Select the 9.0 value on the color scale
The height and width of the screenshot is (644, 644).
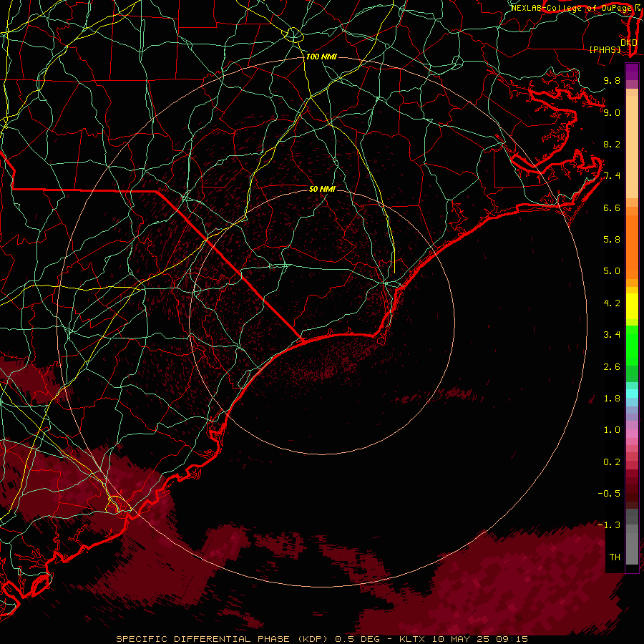(612, 112)
